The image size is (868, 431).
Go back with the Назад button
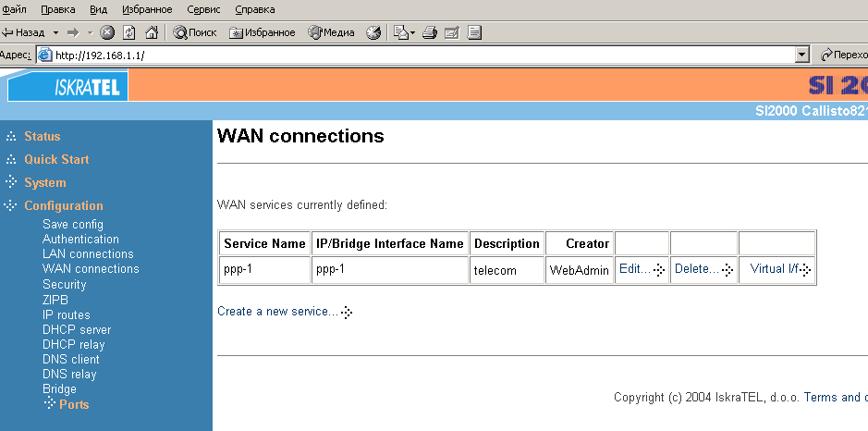pos(24,32)
